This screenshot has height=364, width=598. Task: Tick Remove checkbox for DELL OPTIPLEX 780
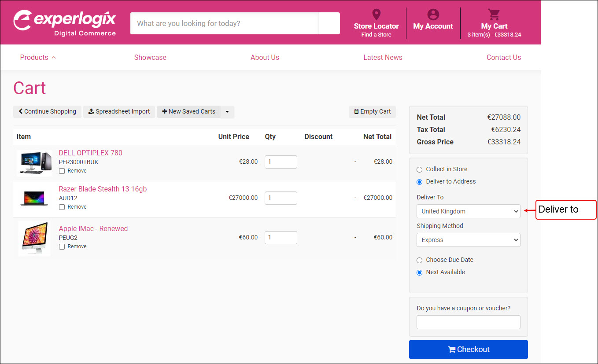pyautogui.click(x=62, y=171)
